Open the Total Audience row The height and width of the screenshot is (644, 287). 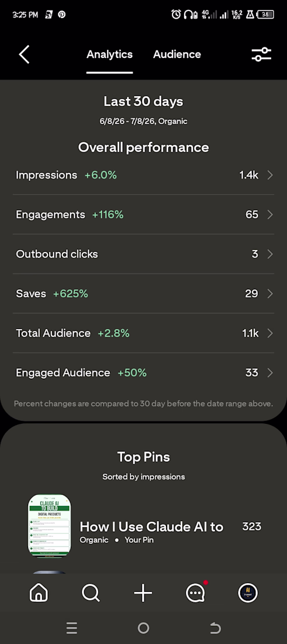tap(144, 333)
